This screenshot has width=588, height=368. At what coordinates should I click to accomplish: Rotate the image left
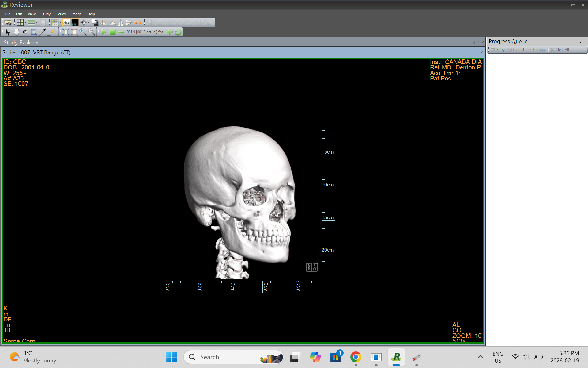point(104,22)
